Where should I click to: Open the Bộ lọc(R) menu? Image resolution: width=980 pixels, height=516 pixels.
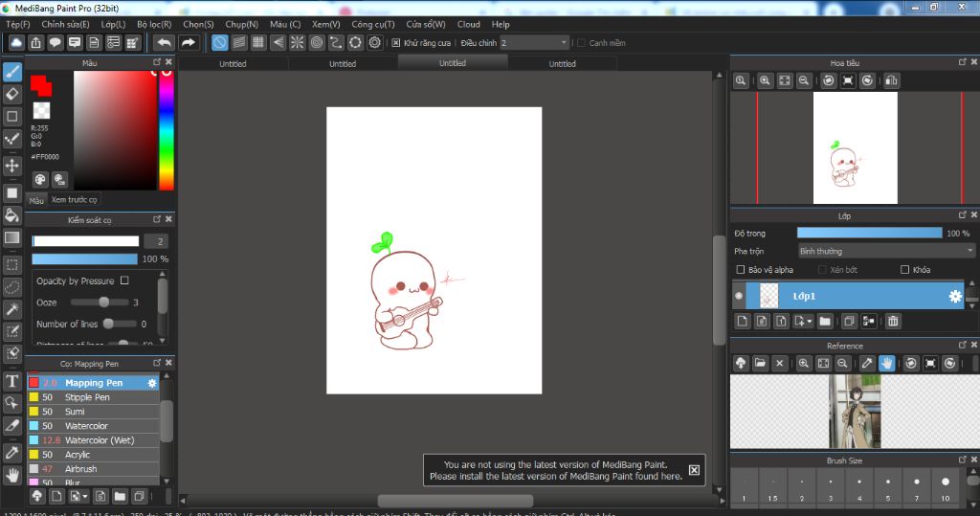(x=154, y=24)
